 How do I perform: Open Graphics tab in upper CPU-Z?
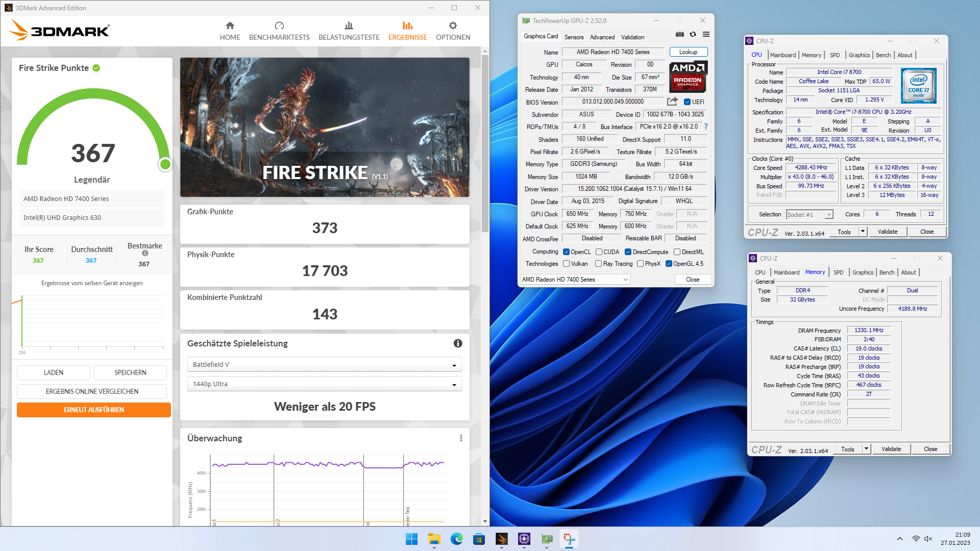(x=859, y=55)
